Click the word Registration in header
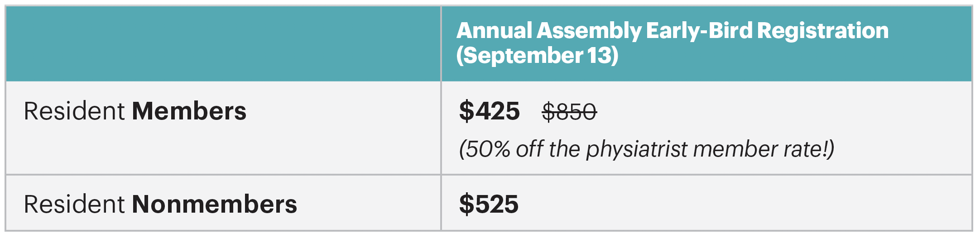980x238 pixels. click(x=822, y=31)
